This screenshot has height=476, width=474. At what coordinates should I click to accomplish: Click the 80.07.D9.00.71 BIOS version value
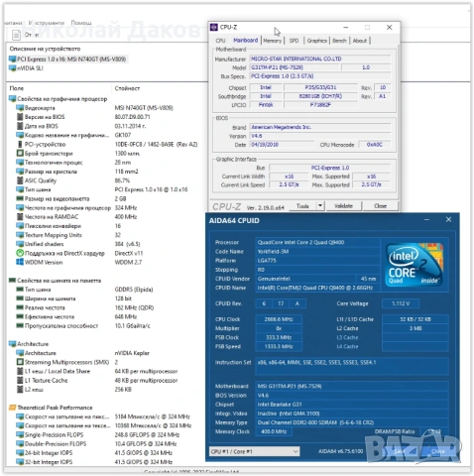(132, 117)
